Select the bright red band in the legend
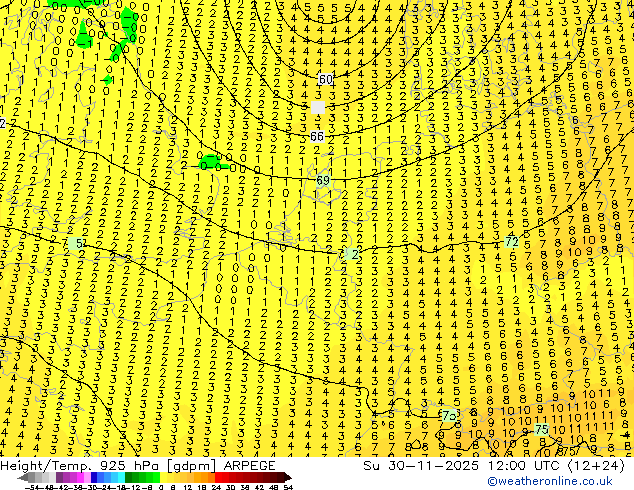 click(218, 477)
